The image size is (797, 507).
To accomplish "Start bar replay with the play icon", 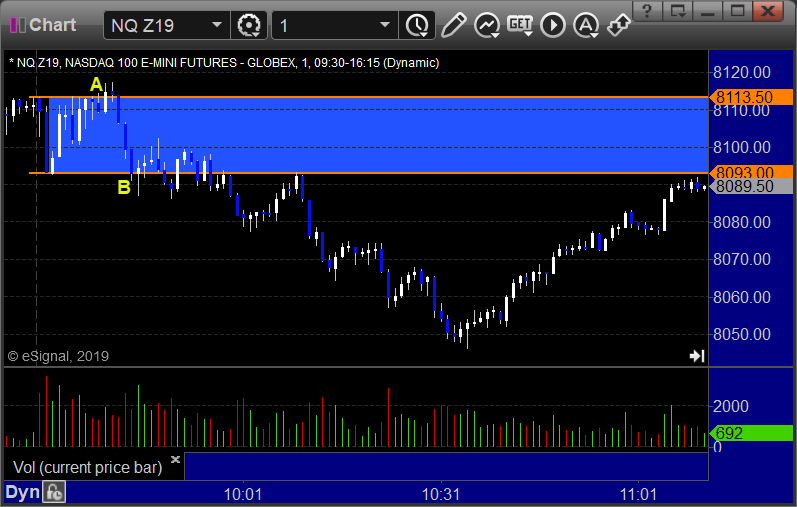I will [x=553, y=25].
